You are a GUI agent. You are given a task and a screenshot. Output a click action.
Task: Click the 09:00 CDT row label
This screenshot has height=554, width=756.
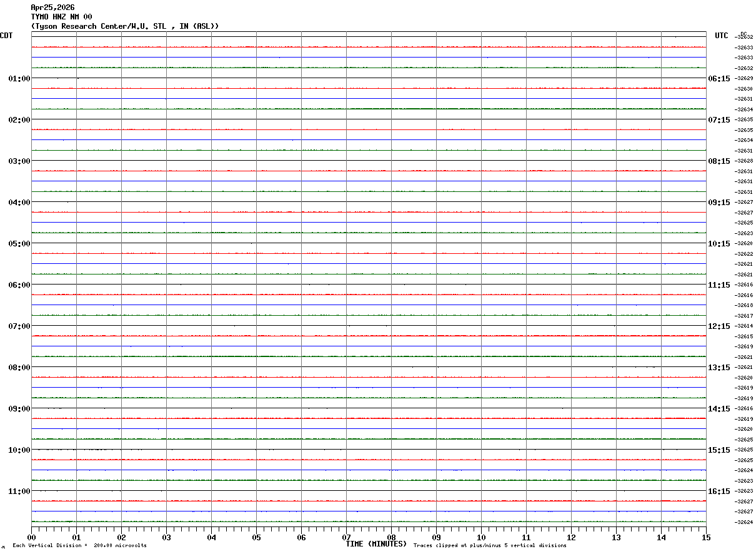point(19,408)
